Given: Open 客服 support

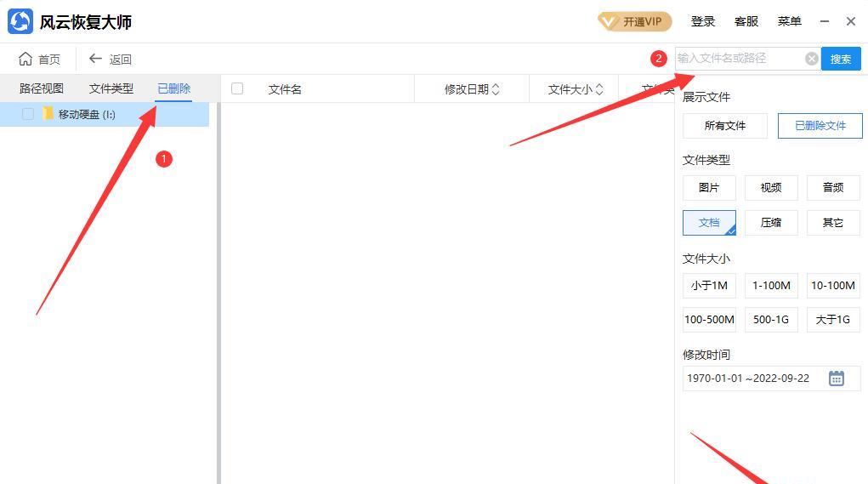Looking at the screenshot, I should click(746, 21).
